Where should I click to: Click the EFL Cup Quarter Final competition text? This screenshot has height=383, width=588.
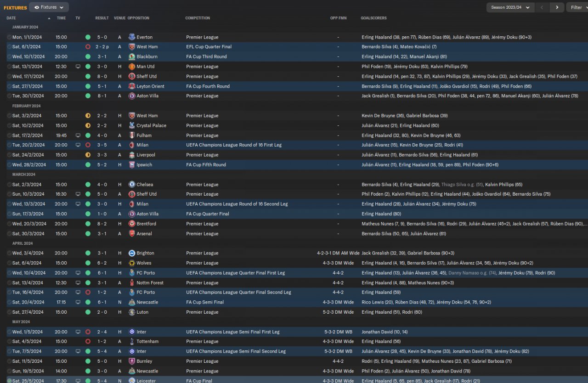pyautogui.click(x=209, y=47)
